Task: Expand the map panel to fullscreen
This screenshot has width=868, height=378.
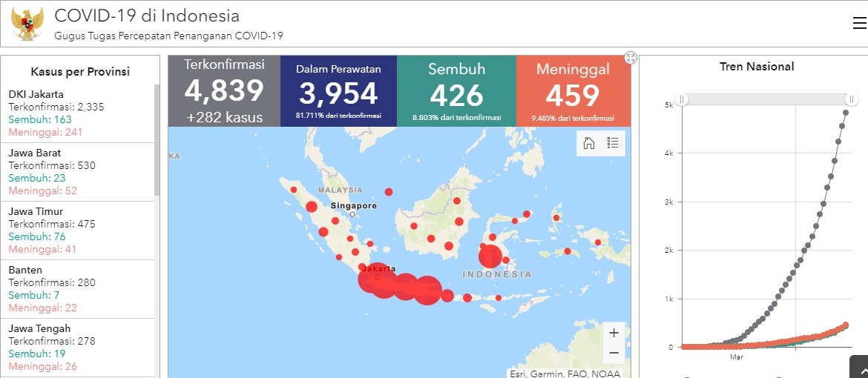Action: 631,58
